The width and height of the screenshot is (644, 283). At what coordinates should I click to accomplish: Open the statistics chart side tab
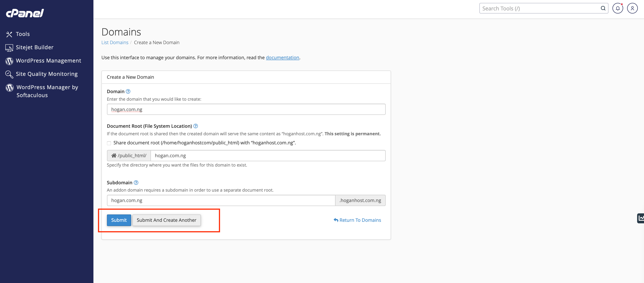click(x=640, y=218)
